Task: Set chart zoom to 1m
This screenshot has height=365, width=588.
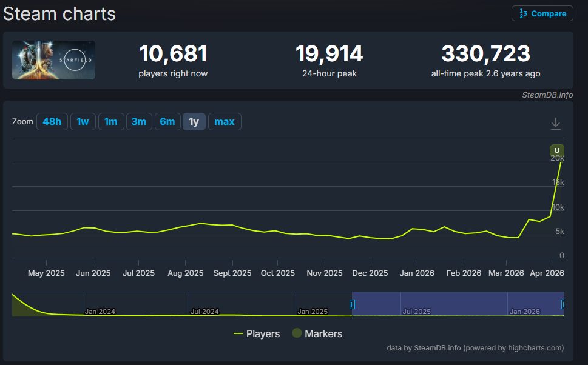Action: 111,121
